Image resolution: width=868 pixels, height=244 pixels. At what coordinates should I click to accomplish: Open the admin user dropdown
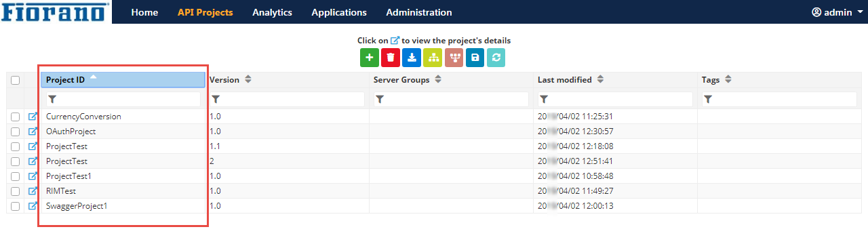coord(837,12)
